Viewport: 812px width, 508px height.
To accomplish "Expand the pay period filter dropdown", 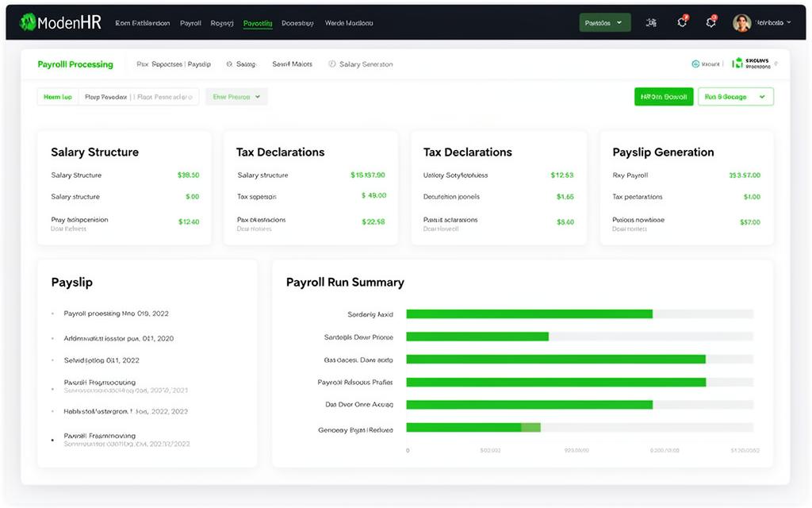I will tap(237, 96).
